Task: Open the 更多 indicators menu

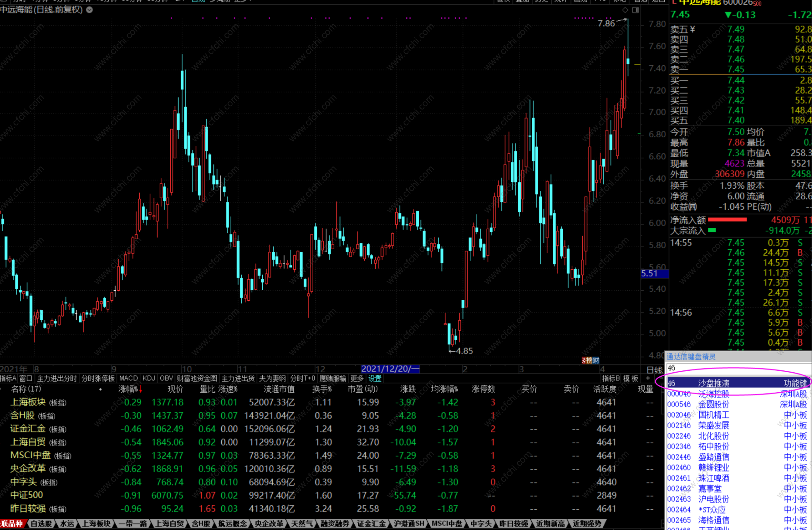Action: click(357, 378)
